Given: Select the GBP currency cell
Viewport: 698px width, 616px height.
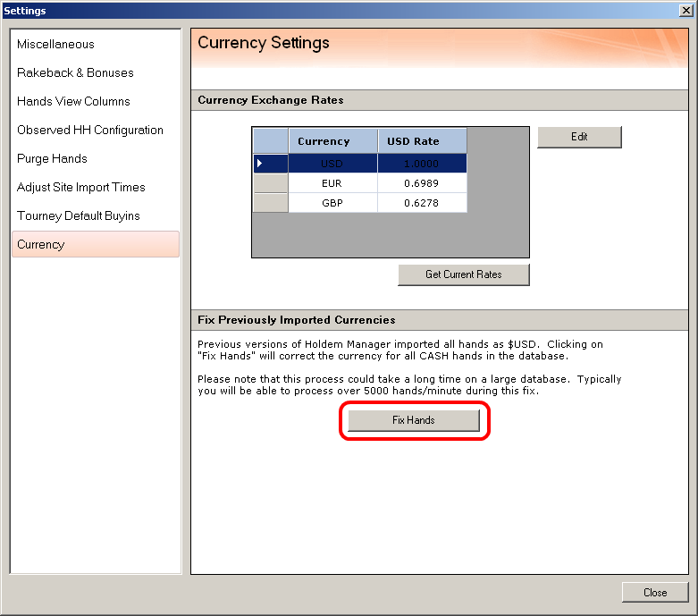Looking at the screenshot, I should (x=332, y=203).
